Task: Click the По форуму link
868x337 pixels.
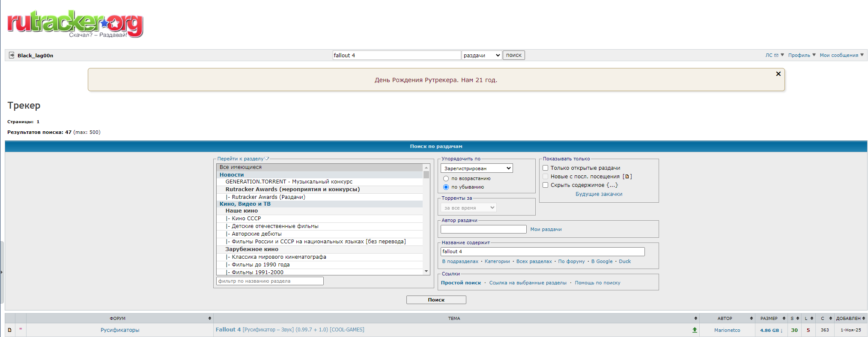Action: click(571, 261)
